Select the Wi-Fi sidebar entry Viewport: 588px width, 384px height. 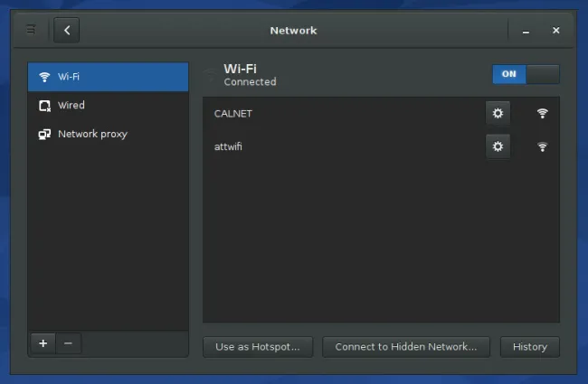pyautogui.click(x=108, y=77)
